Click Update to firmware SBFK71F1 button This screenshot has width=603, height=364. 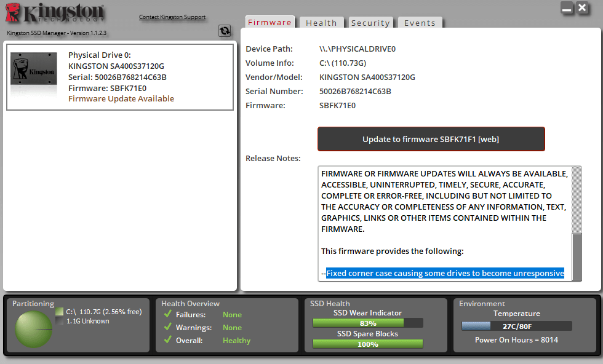tap(431, 139)
